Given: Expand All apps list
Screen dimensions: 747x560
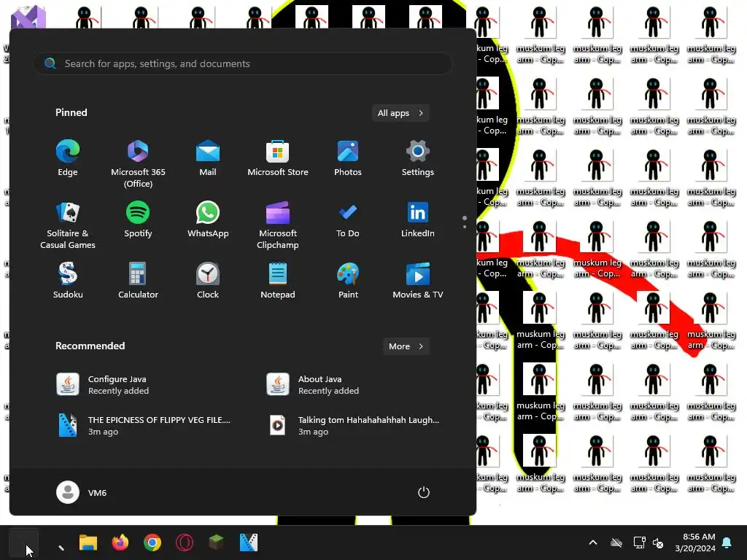Looking at the screenshot, I should [400, 113].
